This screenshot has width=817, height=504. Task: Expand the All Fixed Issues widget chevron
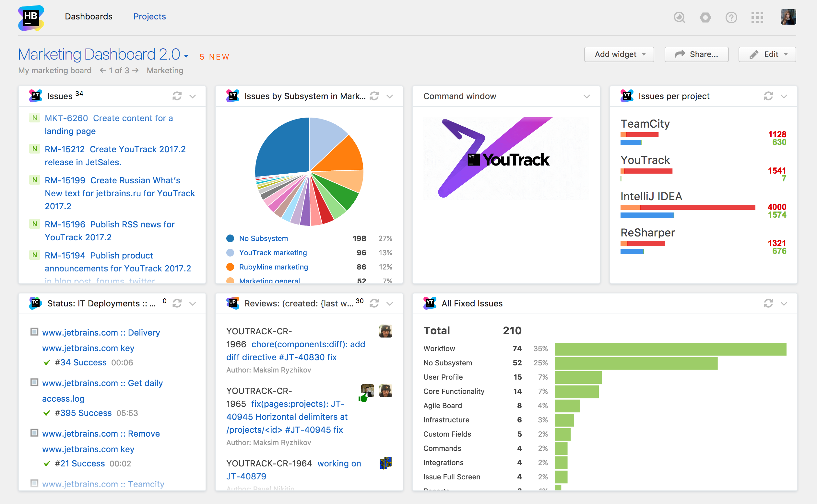click(x=784, y=304)
